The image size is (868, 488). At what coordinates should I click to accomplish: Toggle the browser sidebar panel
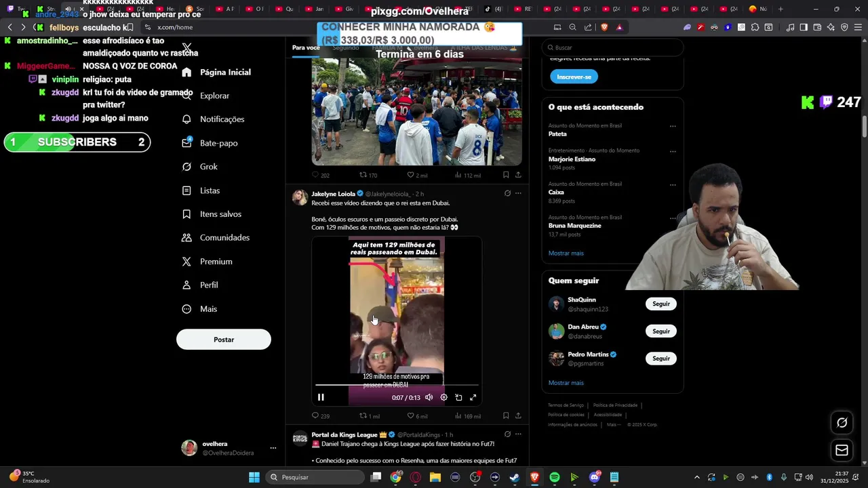coord(804,27)
